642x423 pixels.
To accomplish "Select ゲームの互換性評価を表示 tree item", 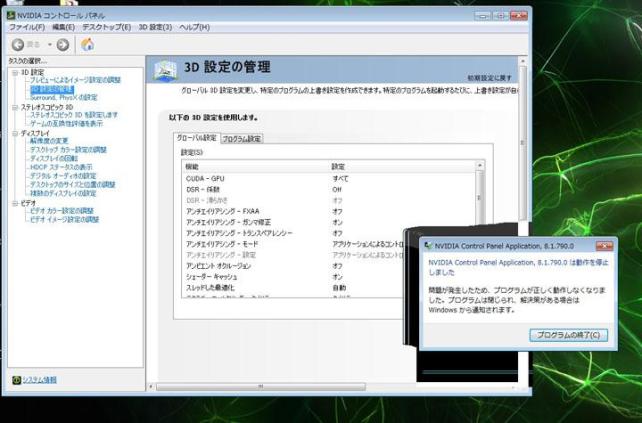I will [x=66, y=124].
